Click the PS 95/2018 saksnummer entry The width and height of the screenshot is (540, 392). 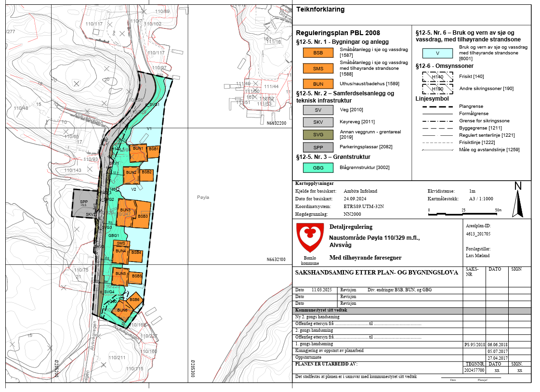[474, 345]
